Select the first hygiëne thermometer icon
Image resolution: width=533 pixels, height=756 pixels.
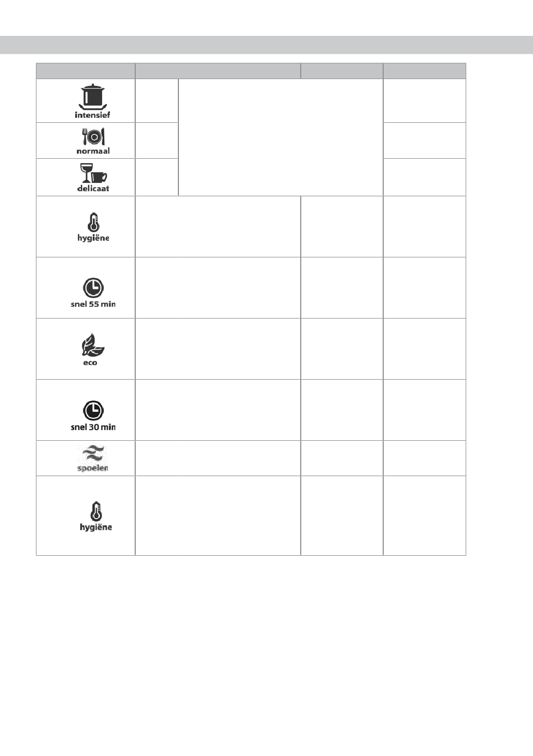93,223
